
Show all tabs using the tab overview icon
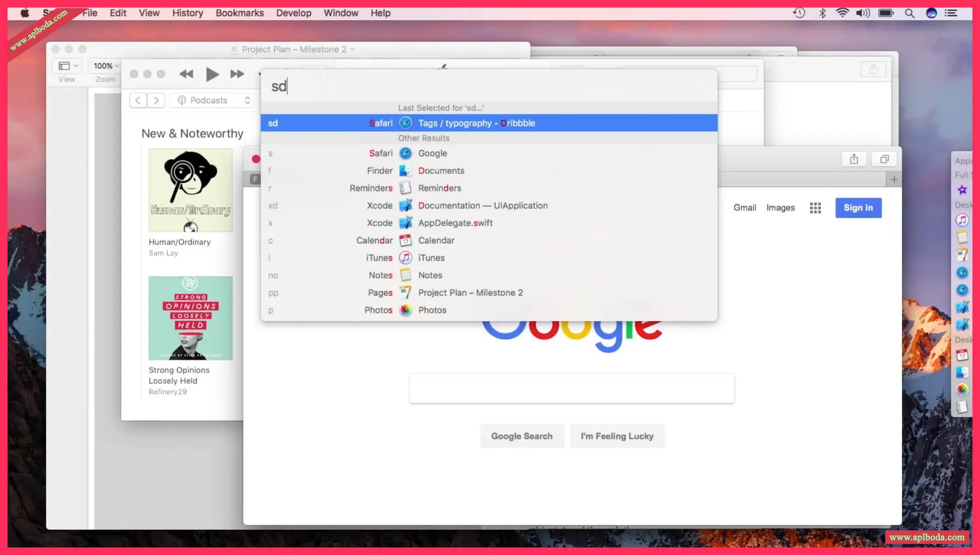[x=884, y=159]
